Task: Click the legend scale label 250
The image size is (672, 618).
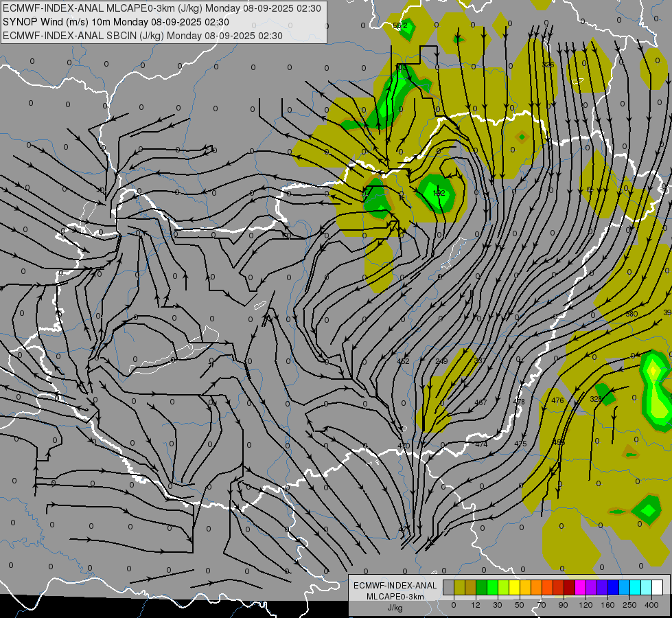Action: tap(629, 605)
